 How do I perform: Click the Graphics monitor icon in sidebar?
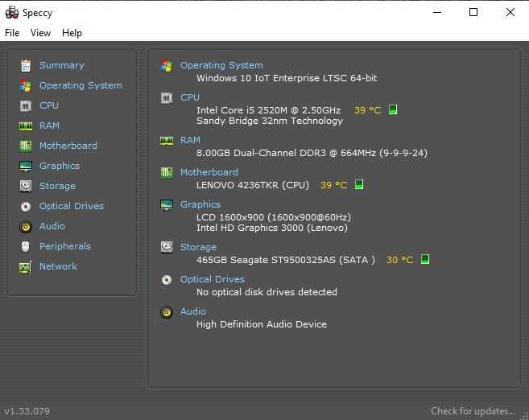(x=26, y=167)
